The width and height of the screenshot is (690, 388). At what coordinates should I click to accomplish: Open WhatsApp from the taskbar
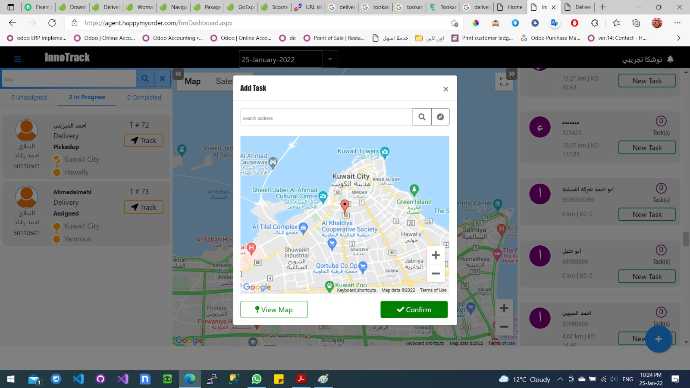pos(256,379)
